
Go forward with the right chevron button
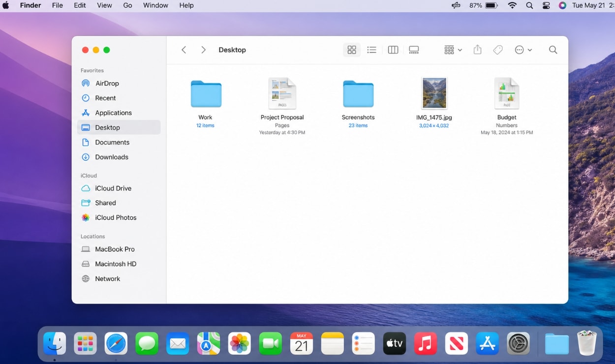pyautogui.click(x=203, y=50)
